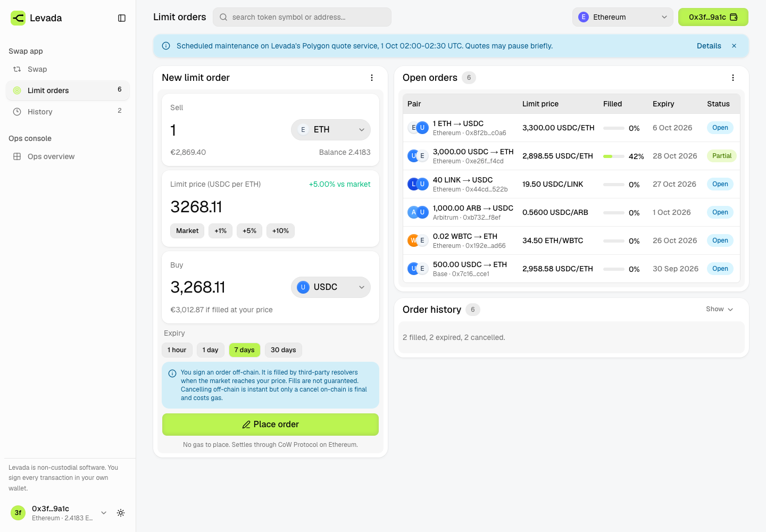The height and width of the screenshot is (532, 766).
Task: Expand the wallet account chevron
Action: (104, 513)
